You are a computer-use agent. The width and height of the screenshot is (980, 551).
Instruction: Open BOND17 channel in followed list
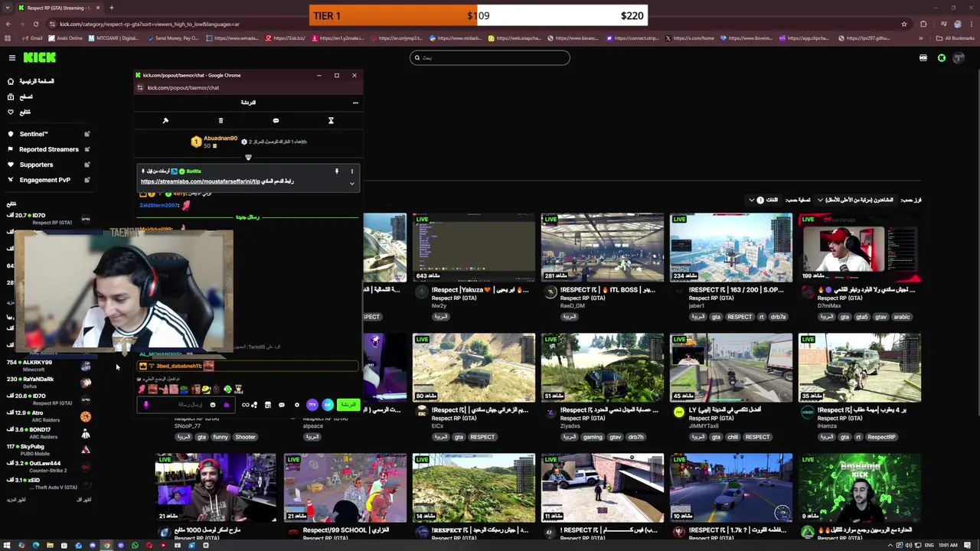47,433
